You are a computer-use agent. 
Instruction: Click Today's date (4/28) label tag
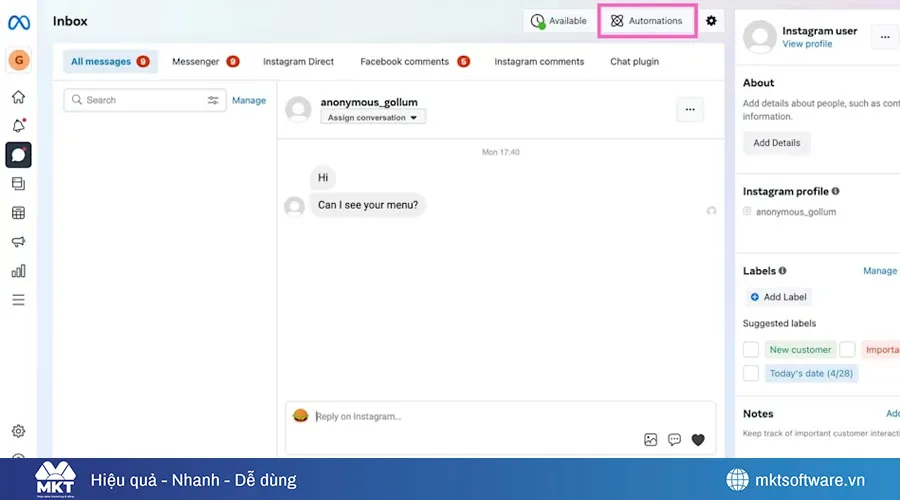pyautogui.click(x=811, y=373)
